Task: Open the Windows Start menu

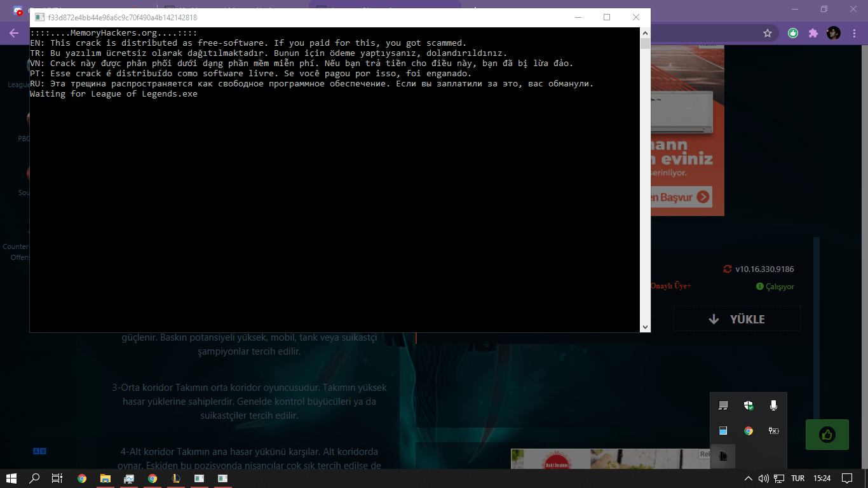Action: coord(11,478)
